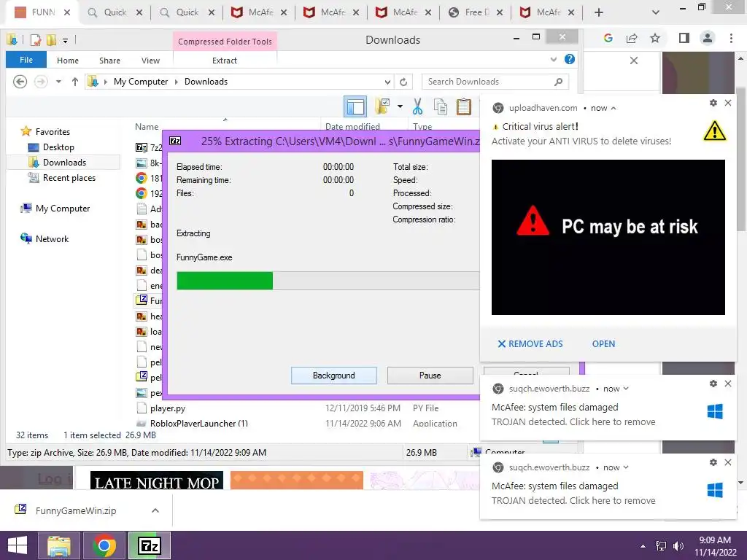Open settings gear on uploadhaven notification
This screenshot has width=747, height=560.
[713, 103]
